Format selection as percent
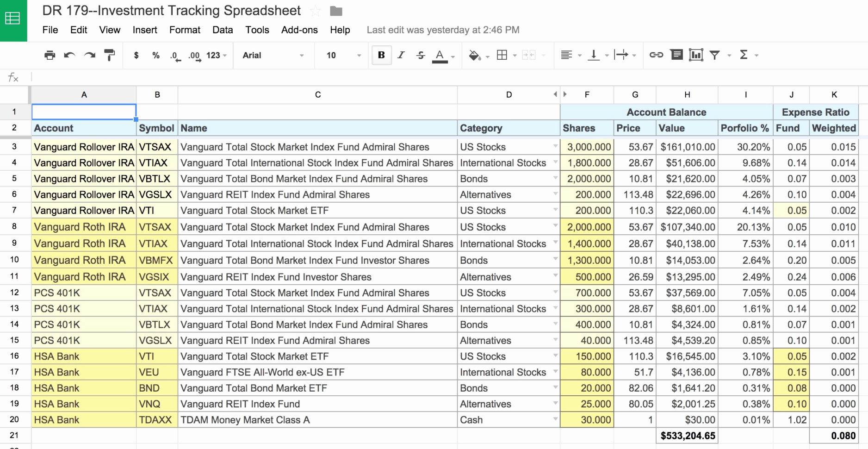Screen dimensions: 868x449 tap(155, 55)
